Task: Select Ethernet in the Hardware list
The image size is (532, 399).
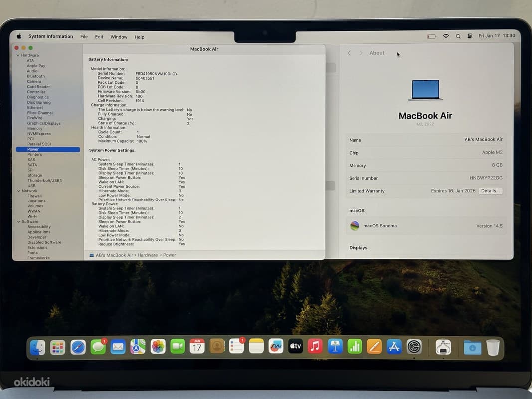Action: (35, 108)
